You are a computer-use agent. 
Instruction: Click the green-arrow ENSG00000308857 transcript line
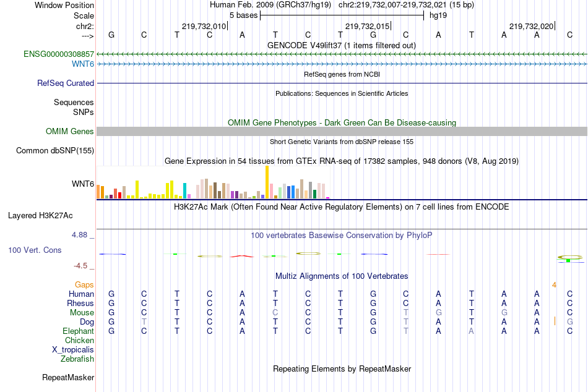[x=342, y=54]
